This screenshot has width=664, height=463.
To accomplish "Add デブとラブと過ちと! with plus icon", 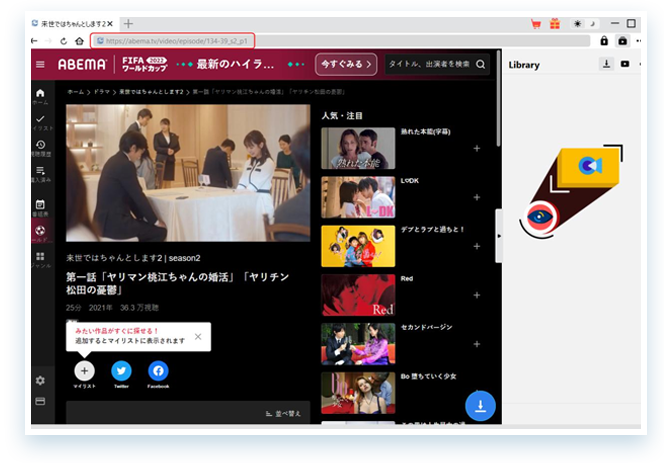I will point(477,246).
